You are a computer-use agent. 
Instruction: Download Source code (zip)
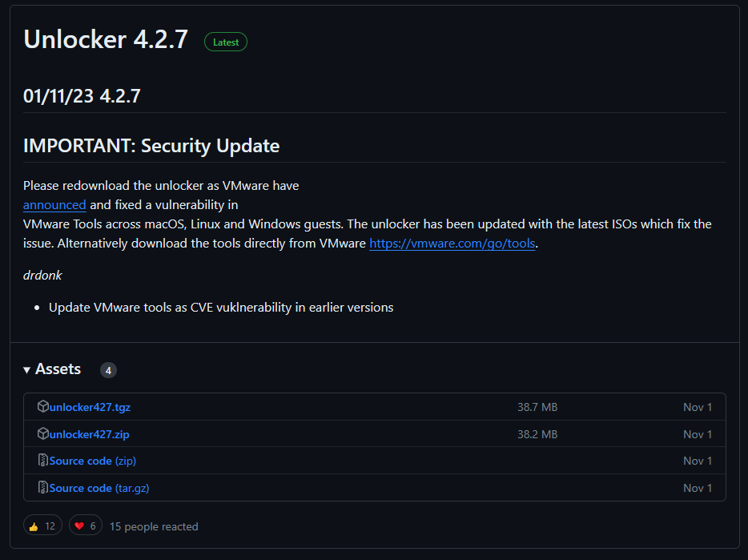pyautogui.click(x=93, y=461)
